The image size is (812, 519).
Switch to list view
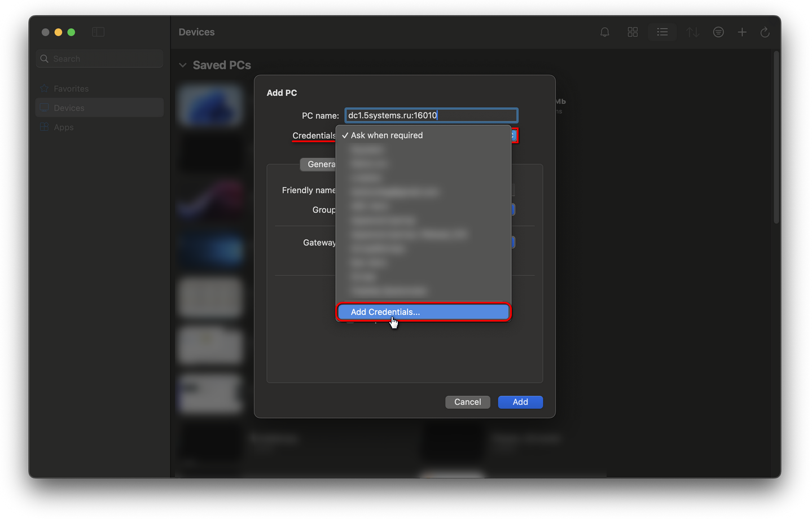[x=662, y=32]
